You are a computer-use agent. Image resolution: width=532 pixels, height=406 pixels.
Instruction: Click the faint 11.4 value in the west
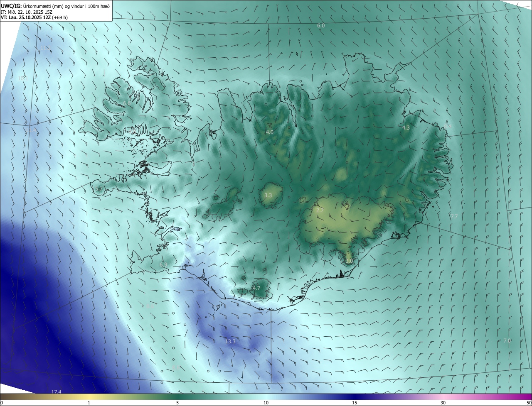point(32,130)
